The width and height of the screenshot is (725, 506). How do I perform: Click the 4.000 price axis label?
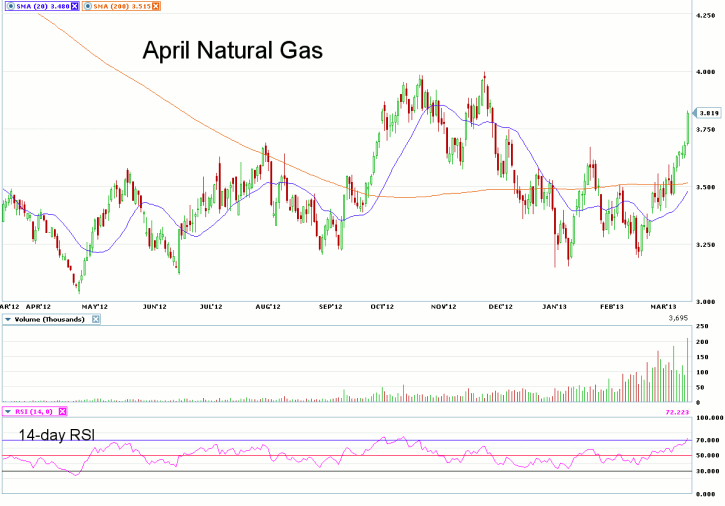click(707, 72)
